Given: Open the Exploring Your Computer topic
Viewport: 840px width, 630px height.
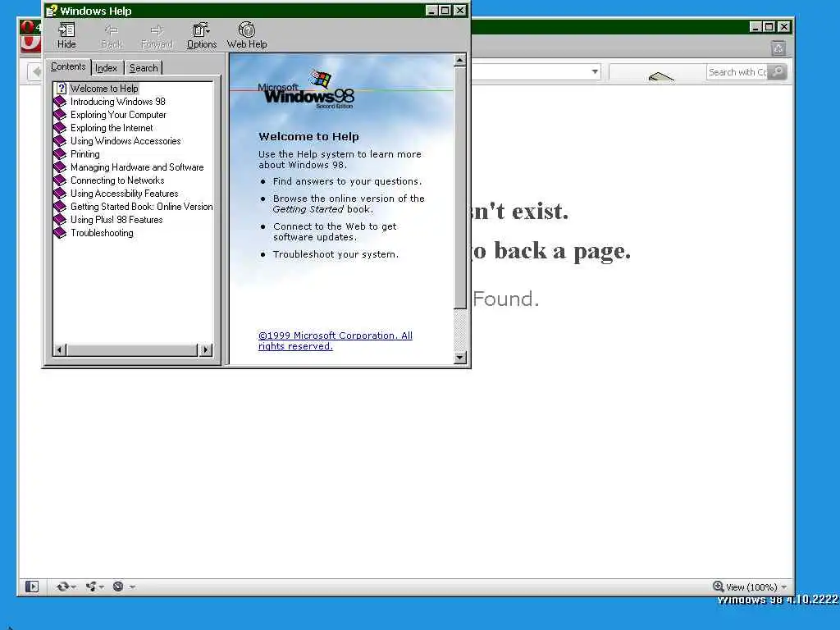Looking at the screenshot, I should click(118, 115).
